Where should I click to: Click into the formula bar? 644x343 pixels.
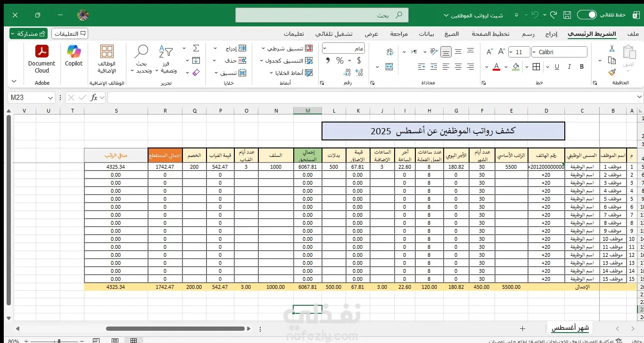[375, 98]
